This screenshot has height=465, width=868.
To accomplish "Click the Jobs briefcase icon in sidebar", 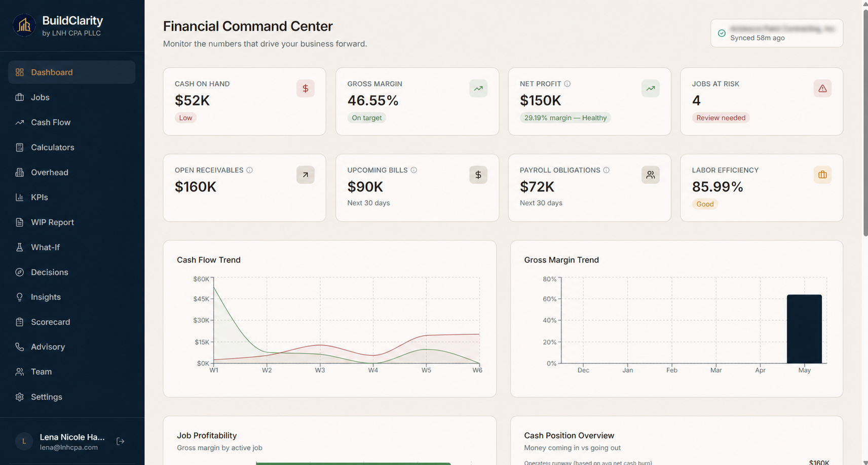I will (20, 97).
